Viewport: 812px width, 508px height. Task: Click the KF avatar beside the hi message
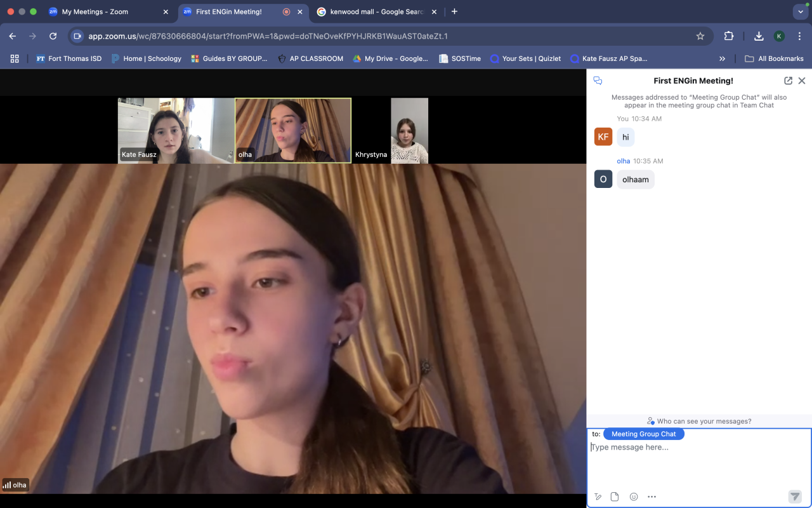[603, 137]
